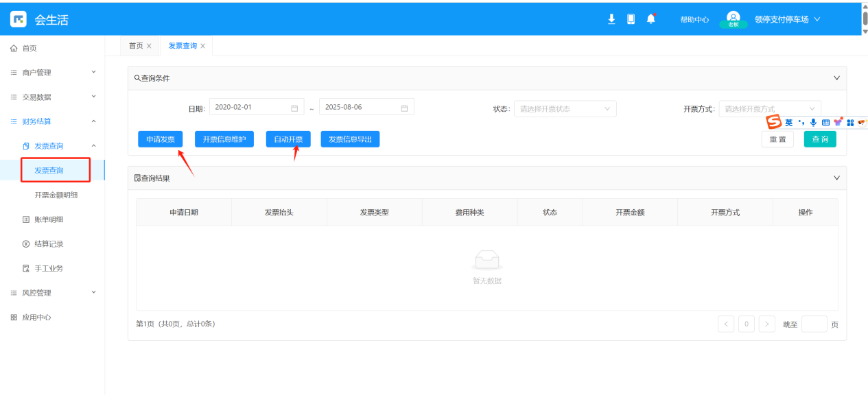Image resolution: width=868 pixels, height=395 pixels.
Task: Open the mobile phone icon in header
Action: [x=631, y=19]
